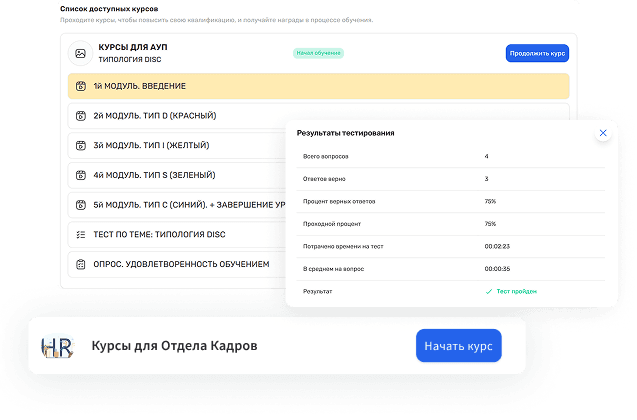Click the Ответов верно row label

[324, 179]
